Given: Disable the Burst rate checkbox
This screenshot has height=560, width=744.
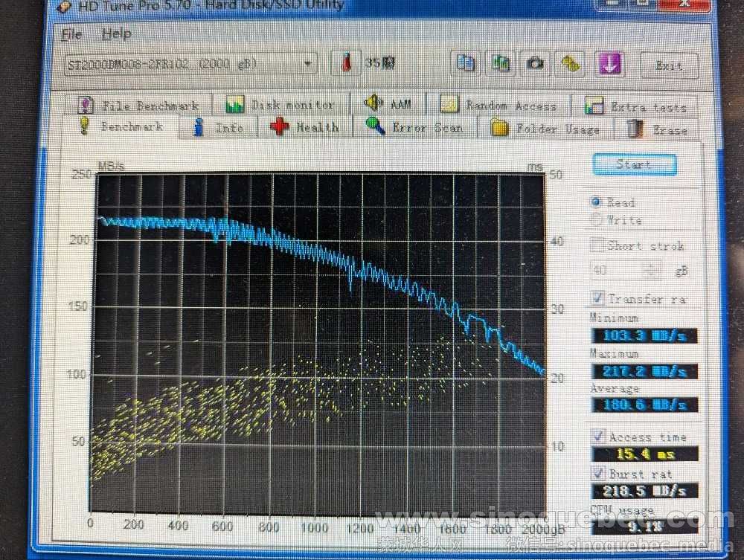Looking at the screenshot, I should pyautogui.click(x=597, y=473).
